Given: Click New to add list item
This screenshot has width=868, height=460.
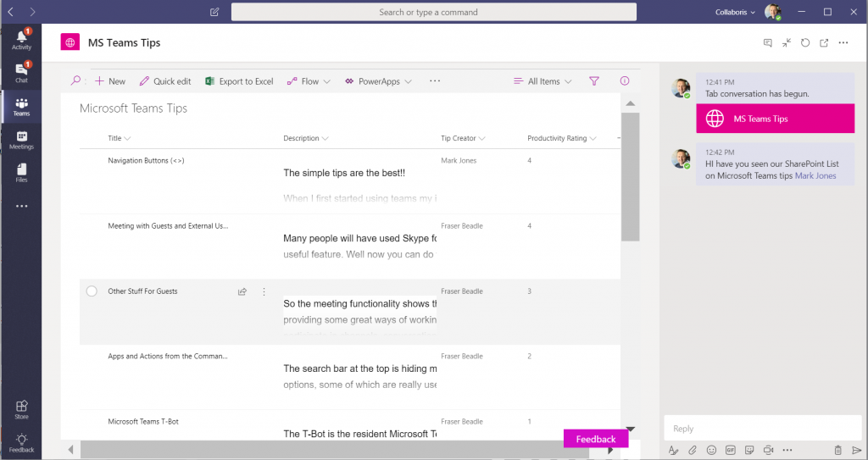Looking at the screenshot, I should point(110,80).
